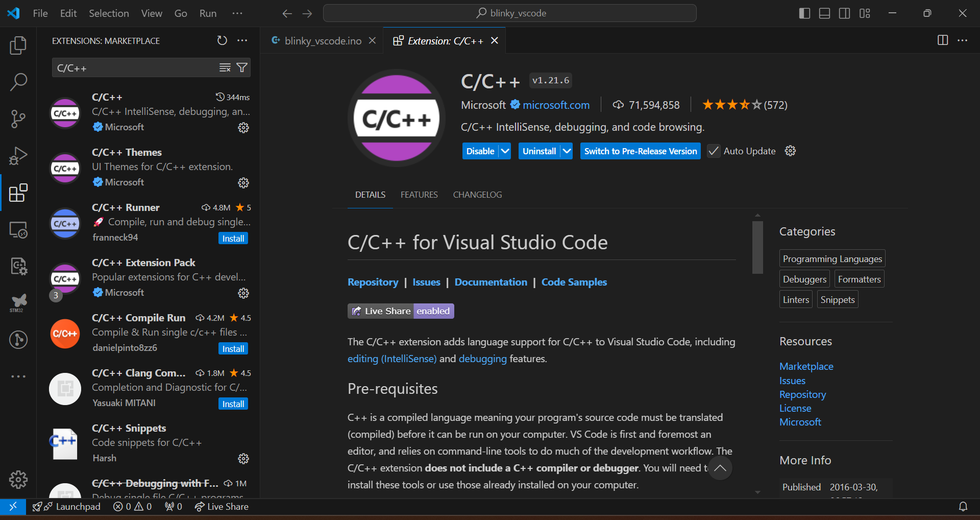
Task: Open the Git Graph circular icon view
Action: click(18, 340)
